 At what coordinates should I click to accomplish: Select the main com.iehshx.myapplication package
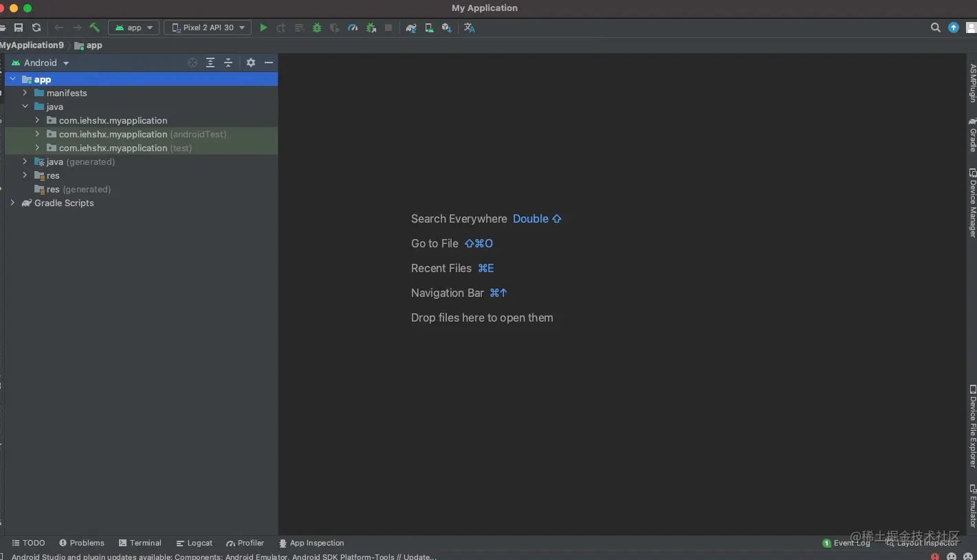point(113,120)
